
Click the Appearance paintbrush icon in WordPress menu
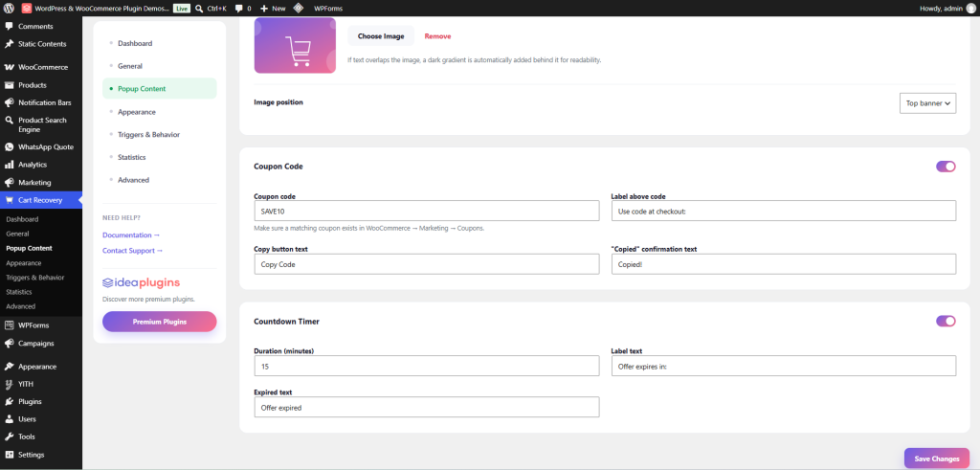(9, 367)
